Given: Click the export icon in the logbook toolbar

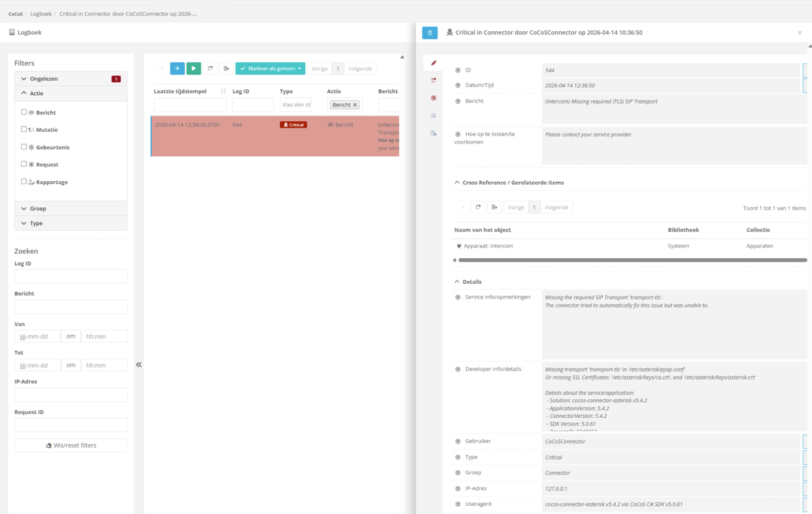Looking at the screenshot, I should (x=226, y=69).
